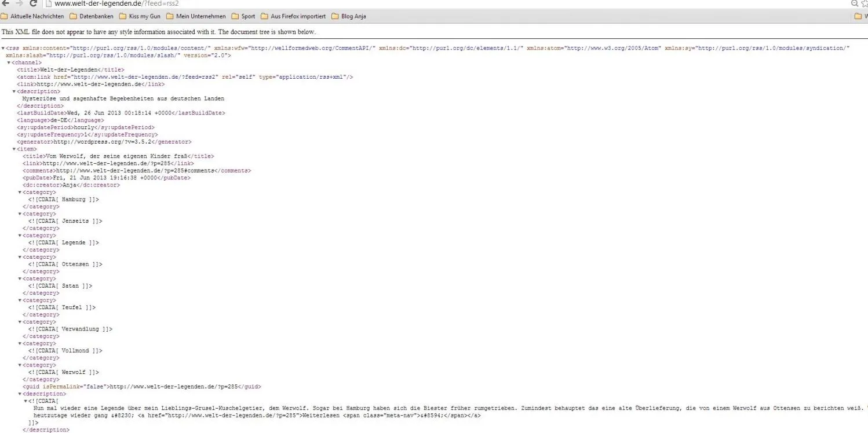This screenshot has height=433, width=868.
Task: Collapse the category node containing Werwolf
Action: click(x=20, y=365)
